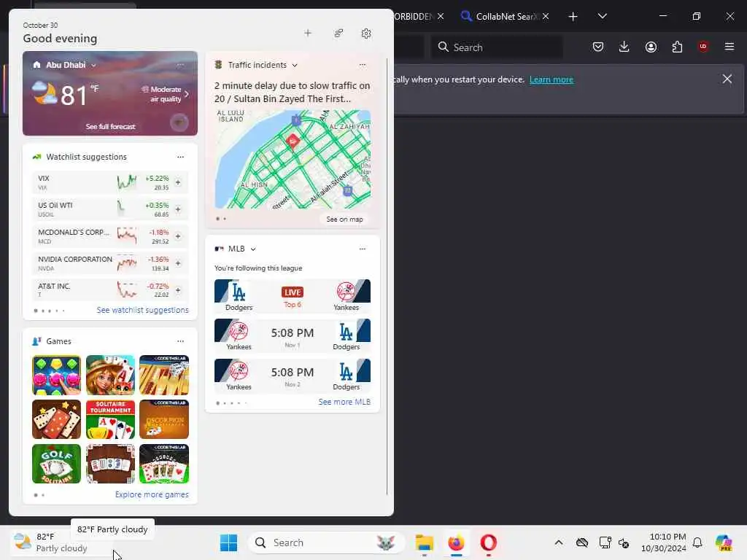
Task: Click the Learn more link in Firefox
Action: click(x=551, y=79)
